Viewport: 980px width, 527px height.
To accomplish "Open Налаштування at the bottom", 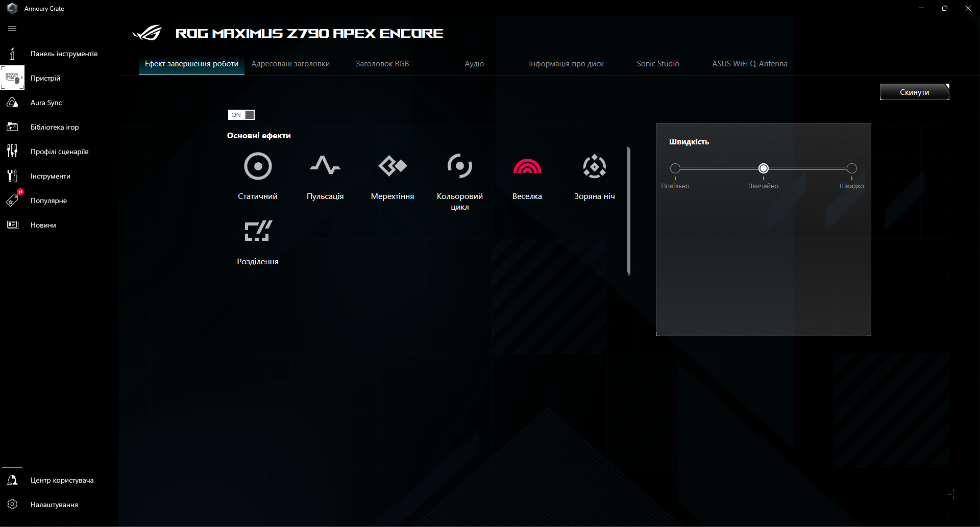I will (54, 504).
